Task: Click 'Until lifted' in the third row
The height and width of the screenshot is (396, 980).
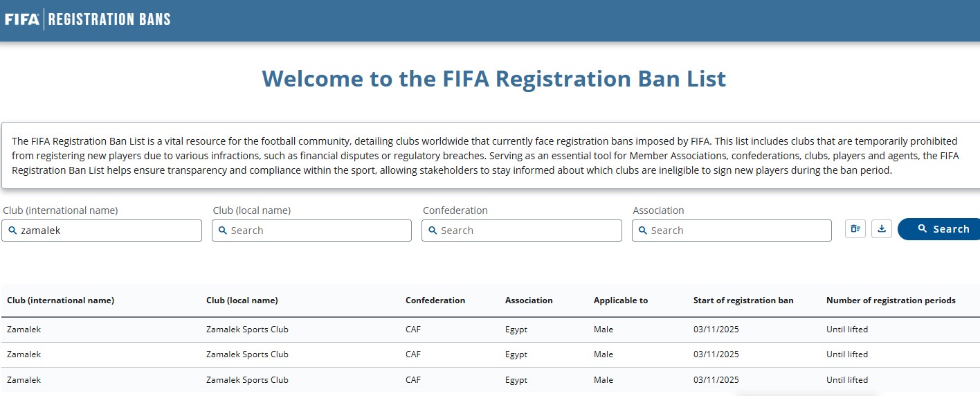Action: [x=847, y=380]
